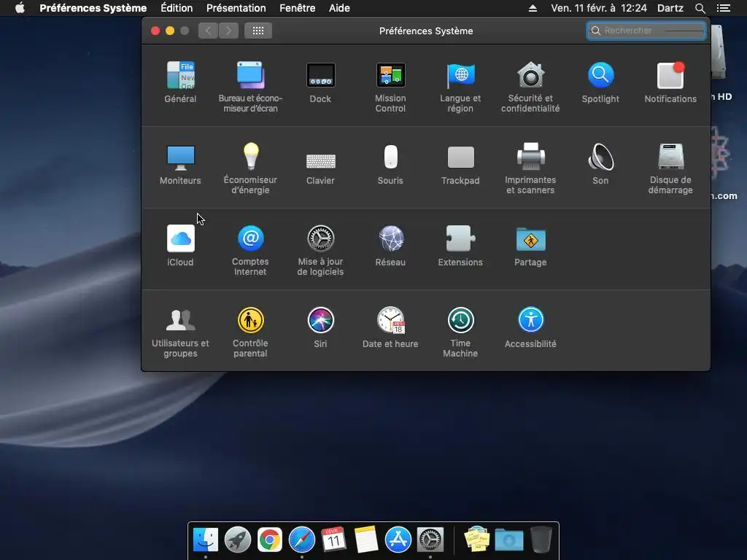747x560 pixels.
Task: Open the Réseau preferences pane
Action: point(391,245)
